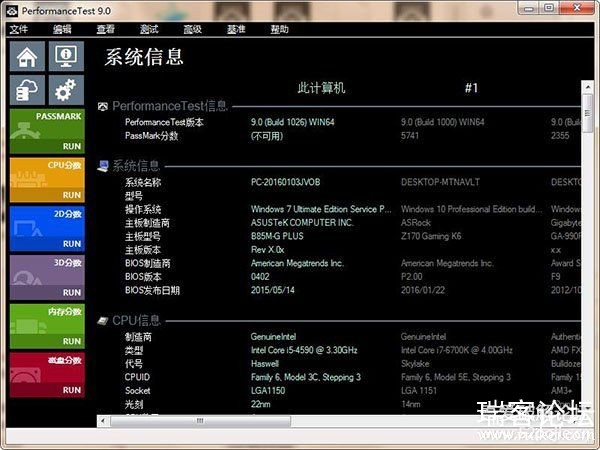Open the 测试 menu

point(149,29)
